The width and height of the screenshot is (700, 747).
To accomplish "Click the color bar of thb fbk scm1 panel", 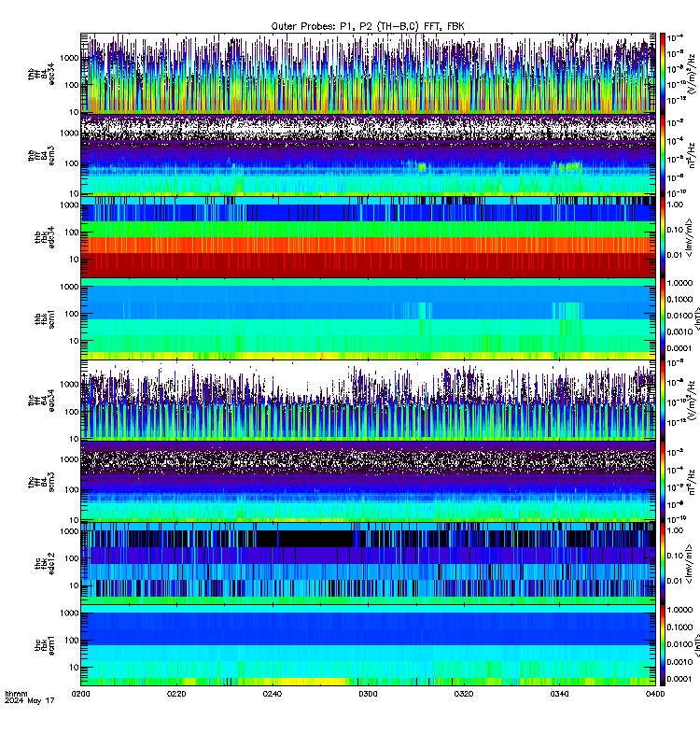I will pos(663,318).
